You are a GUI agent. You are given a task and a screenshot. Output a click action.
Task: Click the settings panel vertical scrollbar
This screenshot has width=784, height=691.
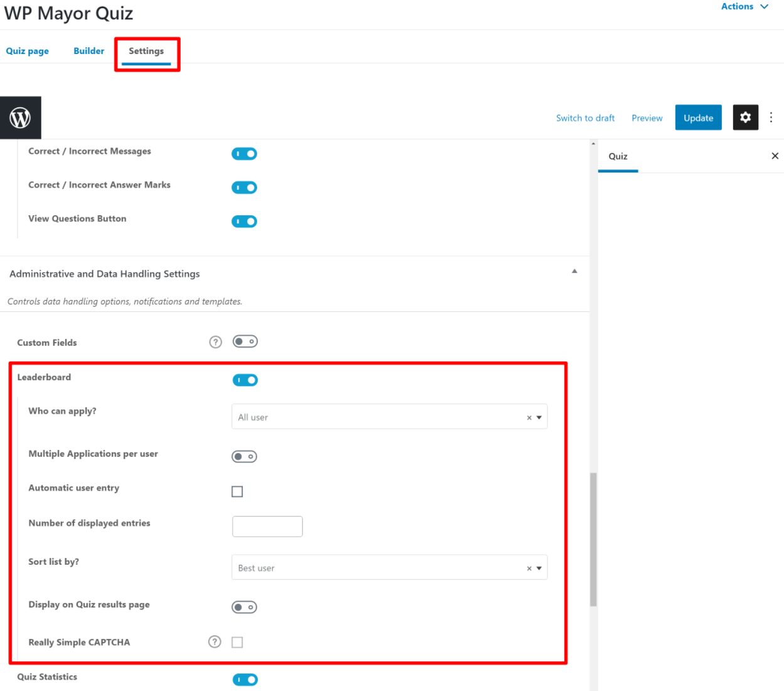593,540
